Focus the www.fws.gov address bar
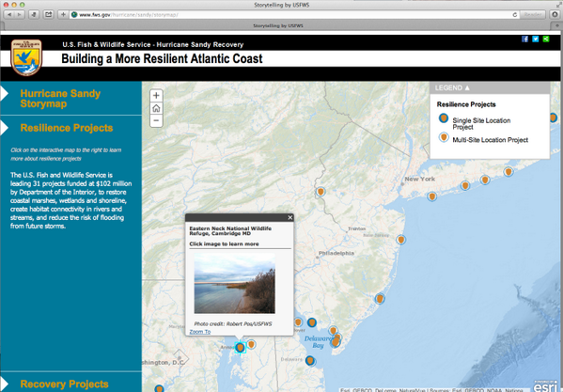The width and height of the screenshot is (563, 392). point(294,15)
